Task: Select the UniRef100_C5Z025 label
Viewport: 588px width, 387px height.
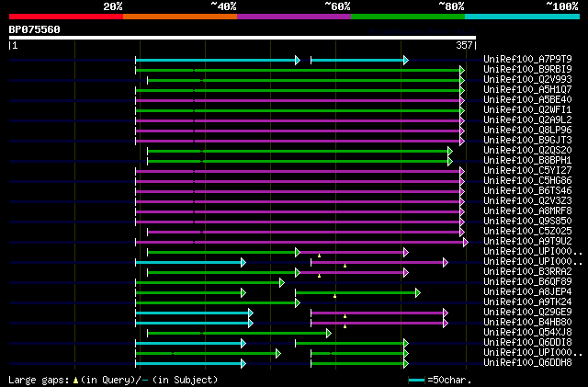Action: coord(527,232)
